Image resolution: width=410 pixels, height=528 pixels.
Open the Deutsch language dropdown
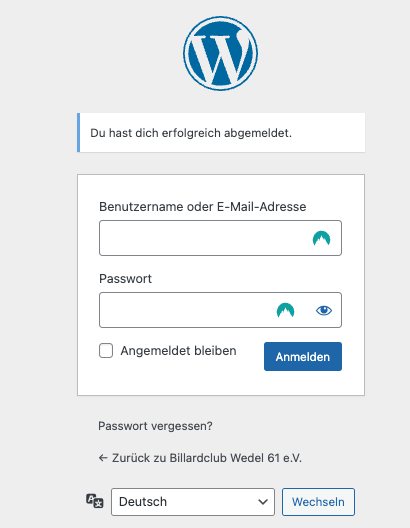193,502
